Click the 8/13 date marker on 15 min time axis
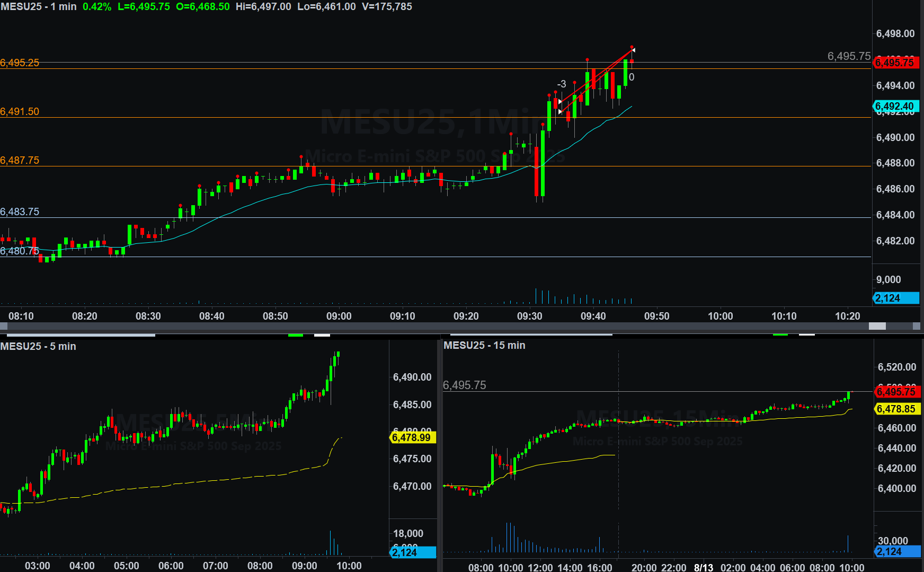The width and height of the screenshot is (924, 572). coord(704,567)
